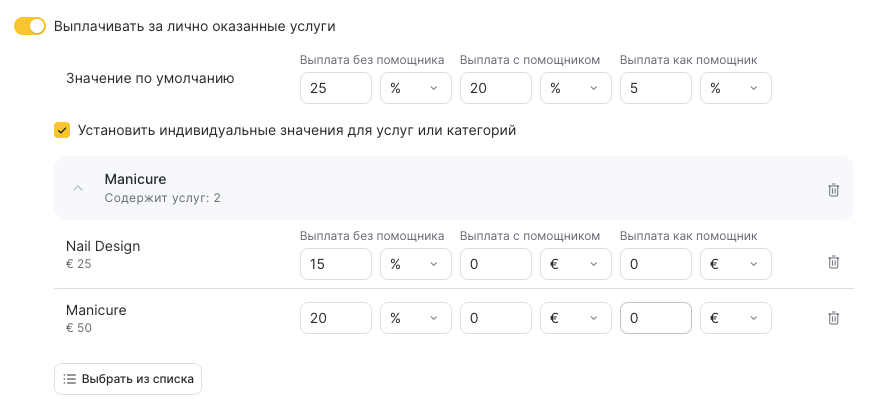
Task: Delete the Manicure € 50 service row
Action: [x=833, y=318]
